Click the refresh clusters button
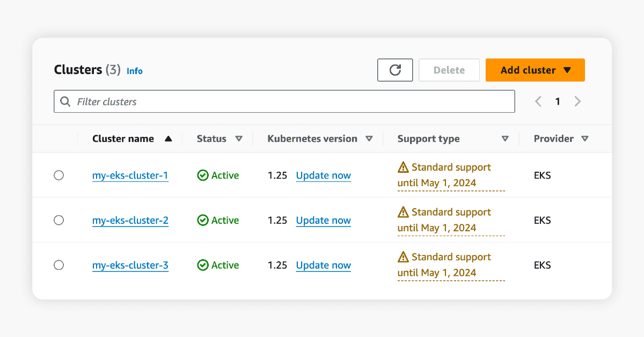 pos(395,70)
